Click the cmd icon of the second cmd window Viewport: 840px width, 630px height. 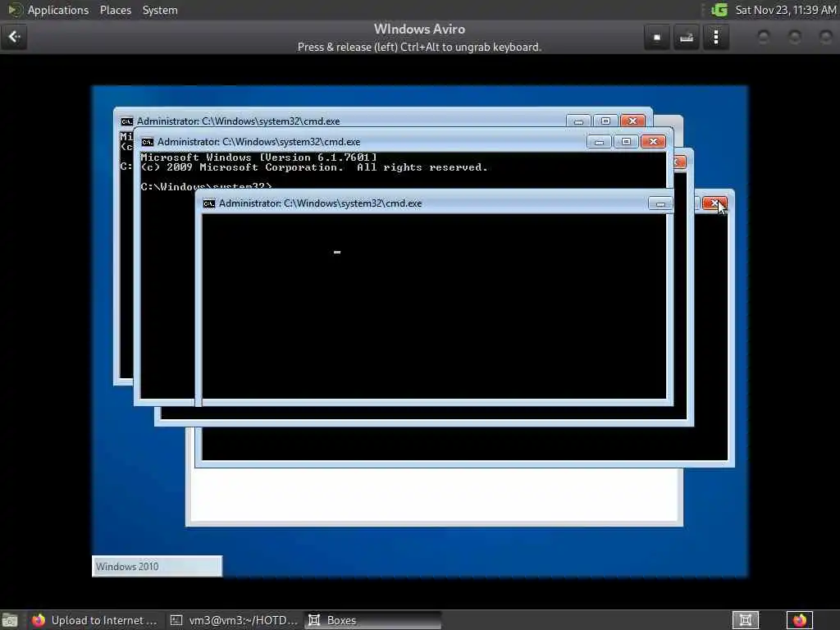148,142
